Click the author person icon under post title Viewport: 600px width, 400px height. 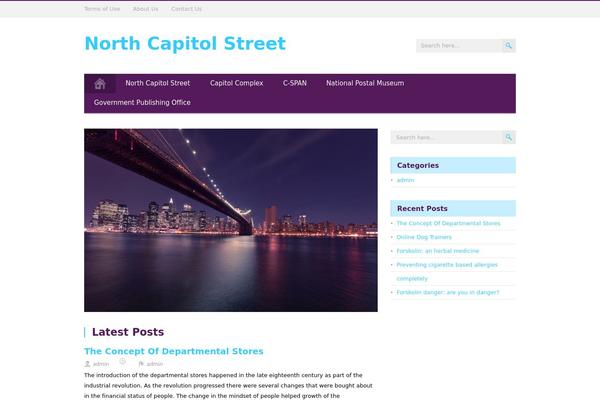coord(87,364)
